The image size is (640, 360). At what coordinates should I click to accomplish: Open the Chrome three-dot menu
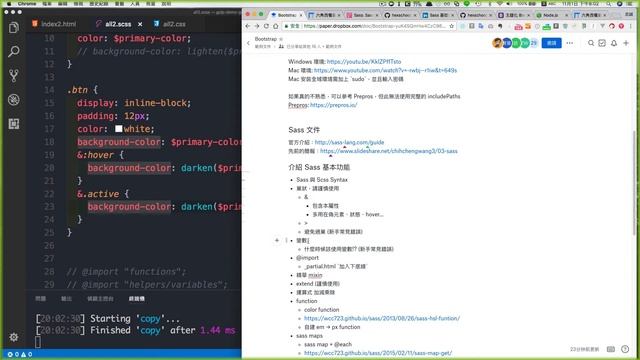point(631,26)
